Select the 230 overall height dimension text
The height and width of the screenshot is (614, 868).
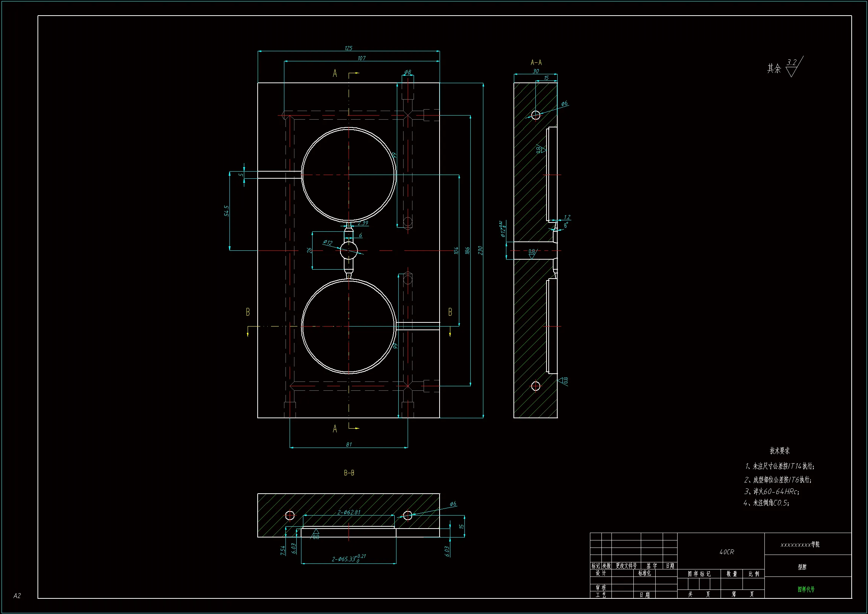[480, 250]
